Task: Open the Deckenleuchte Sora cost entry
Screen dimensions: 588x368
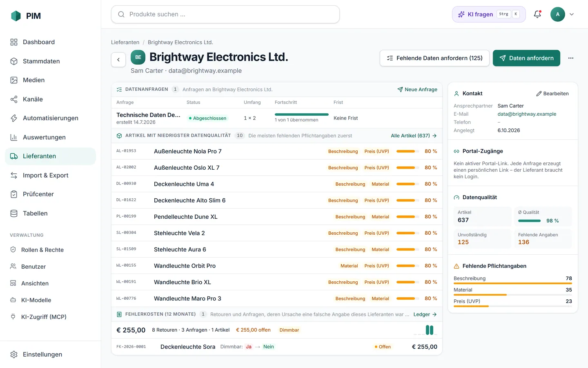Action: (277, 347)
